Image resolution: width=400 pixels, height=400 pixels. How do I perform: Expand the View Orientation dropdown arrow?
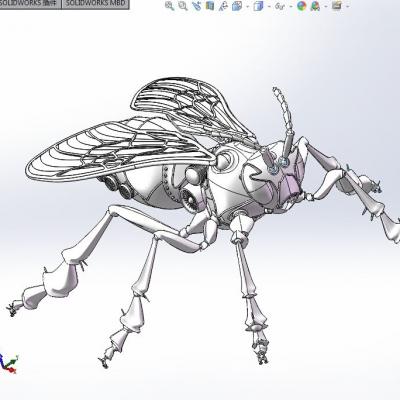point(247,6)
